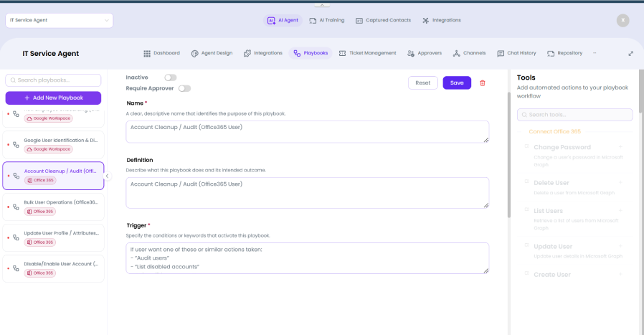Image resolution: width=644 pixels, height=335 pixels.
Task: Open Chat History section
Action: click(x=516, y=53)
